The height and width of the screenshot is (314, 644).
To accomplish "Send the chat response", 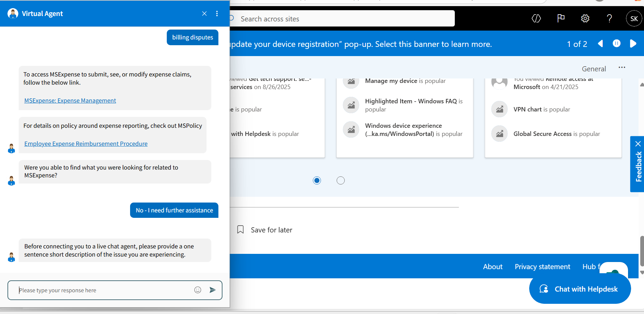I will tap(213, 290).
